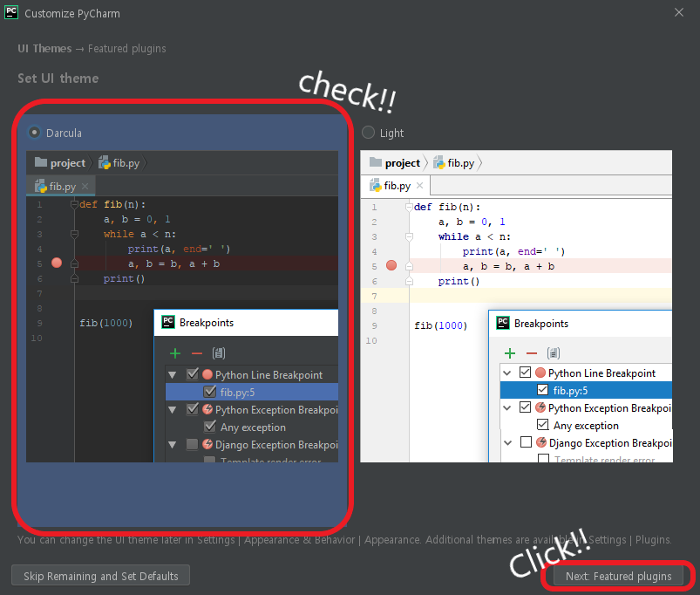Click project breadcrumb label in Light preview
The height and width of the screenshot is (595, 700).
coord(402,163)
